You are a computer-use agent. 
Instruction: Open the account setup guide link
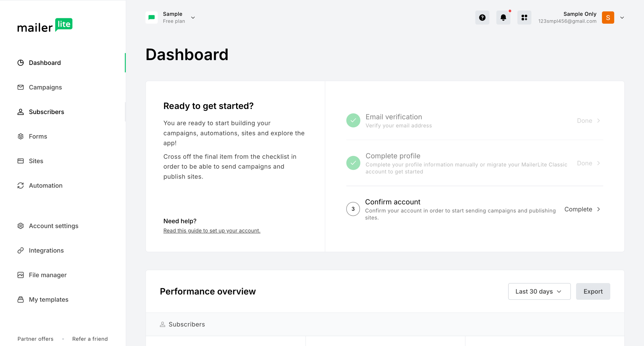click(212, 230)
